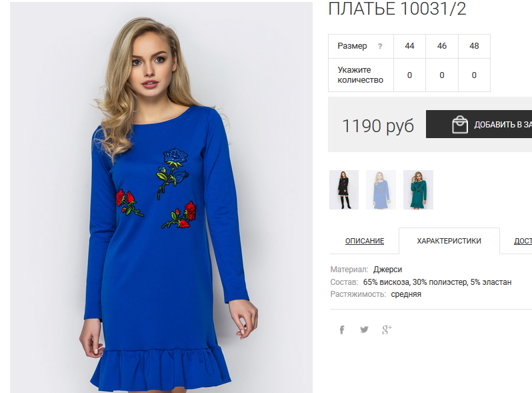The width and height of the screenshot is (532, 393).
Task: Open the Описание tab
Action: tap(365, 241)
